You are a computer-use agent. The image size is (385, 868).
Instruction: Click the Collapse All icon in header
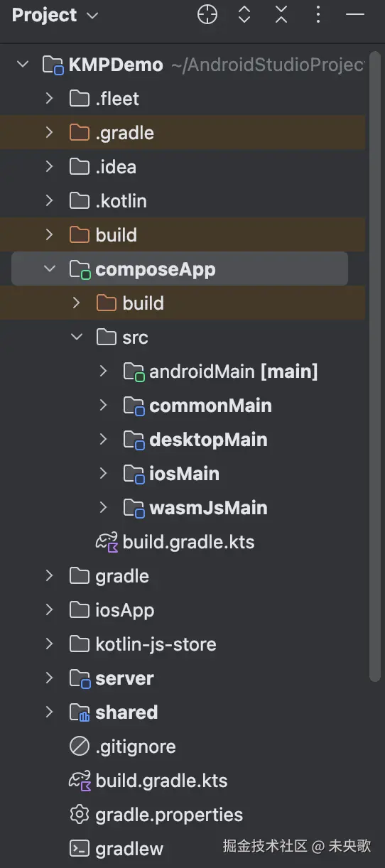coord(281,14)
